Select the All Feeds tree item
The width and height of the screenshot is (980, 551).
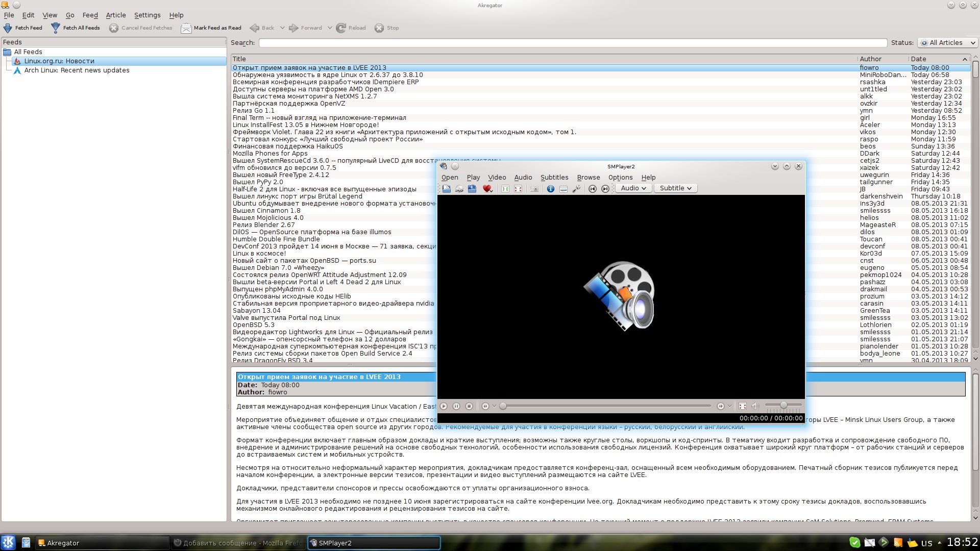pos(28,52)
